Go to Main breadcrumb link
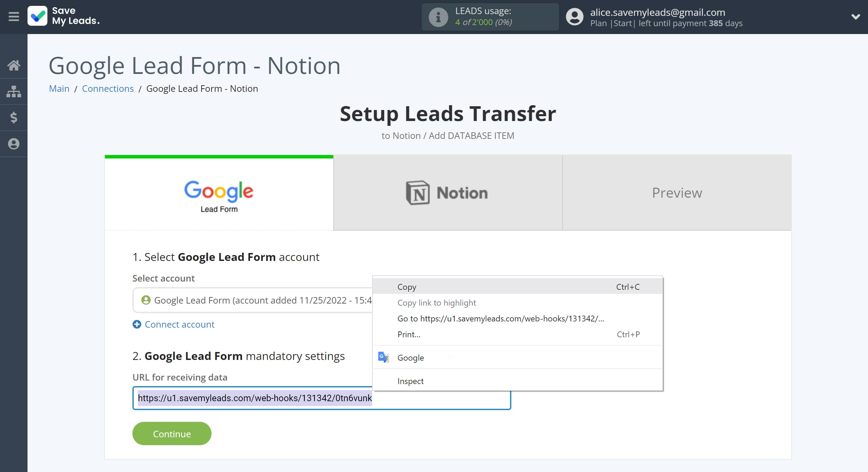Image resolution: width=868 pixels, height=472 pixels. click(x=59, y=88)
